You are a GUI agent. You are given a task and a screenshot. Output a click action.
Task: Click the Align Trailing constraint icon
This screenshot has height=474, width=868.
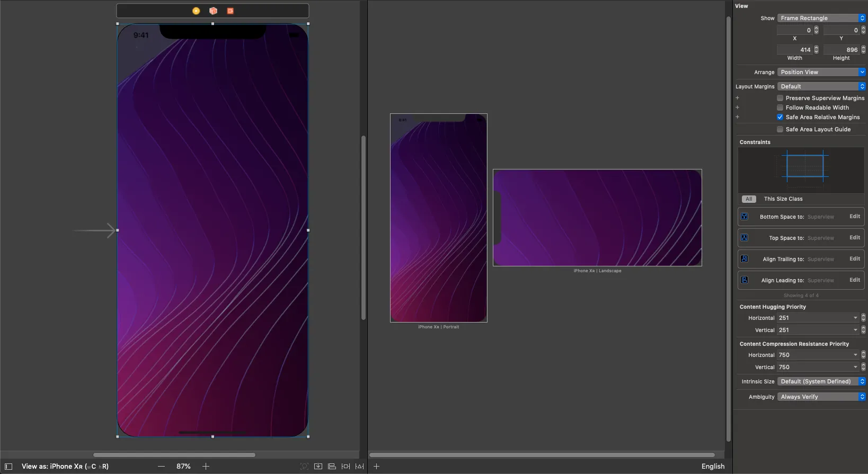pyautogui.click(x=745, y=259)
